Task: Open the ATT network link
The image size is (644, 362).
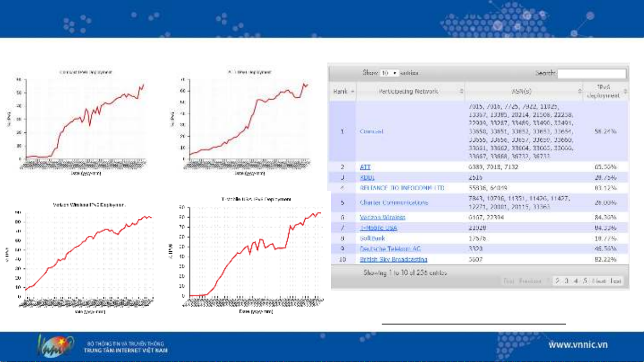Action: 365,167
